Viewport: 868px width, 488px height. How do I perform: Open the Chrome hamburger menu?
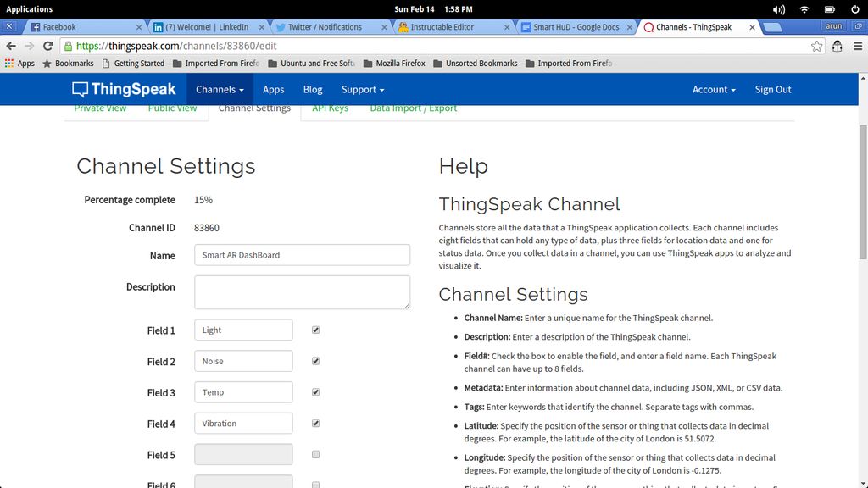[x=858, y=47]
